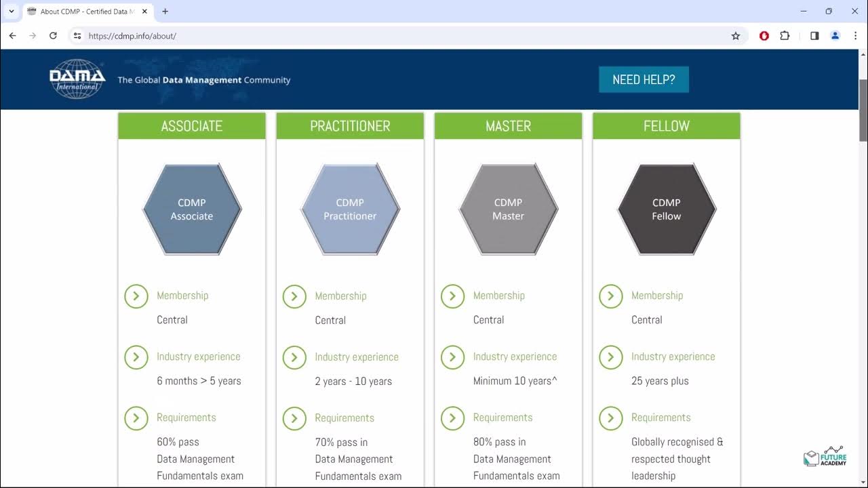Click '2 years - 10 years' text
The image size is (868, 488).
(353, 382)
